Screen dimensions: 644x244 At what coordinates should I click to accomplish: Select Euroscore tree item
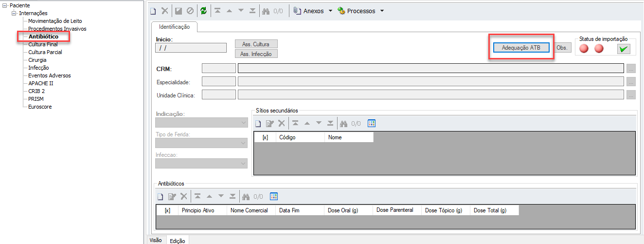coord(40,107)
